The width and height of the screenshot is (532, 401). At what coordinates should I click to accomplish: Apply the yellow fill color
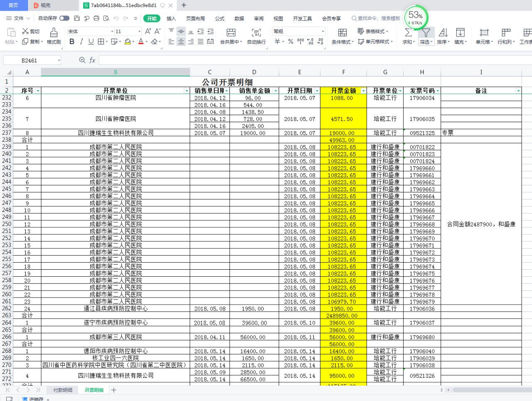[128, 42]
